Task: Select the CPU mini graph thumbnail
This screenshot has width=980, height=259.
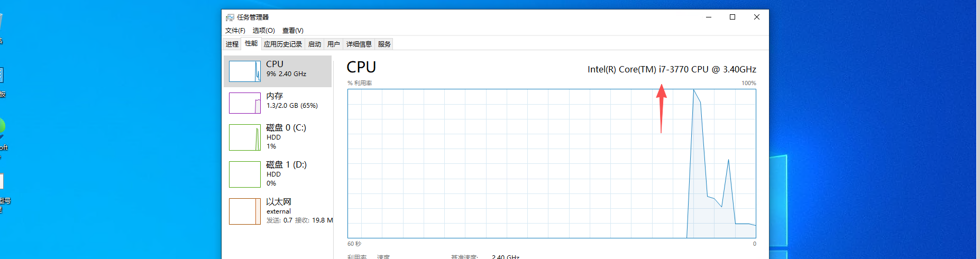Action: pos(245,71)
